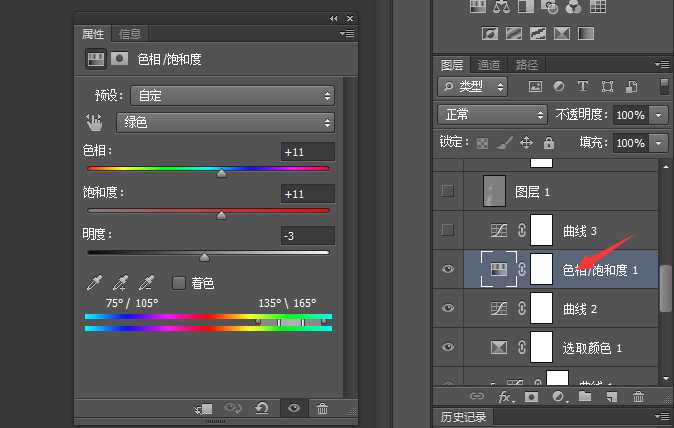Open the 正常 blend mode dropdown
Image resolution: width=674 pixels, height=428 pixels.
coord(493,115)
